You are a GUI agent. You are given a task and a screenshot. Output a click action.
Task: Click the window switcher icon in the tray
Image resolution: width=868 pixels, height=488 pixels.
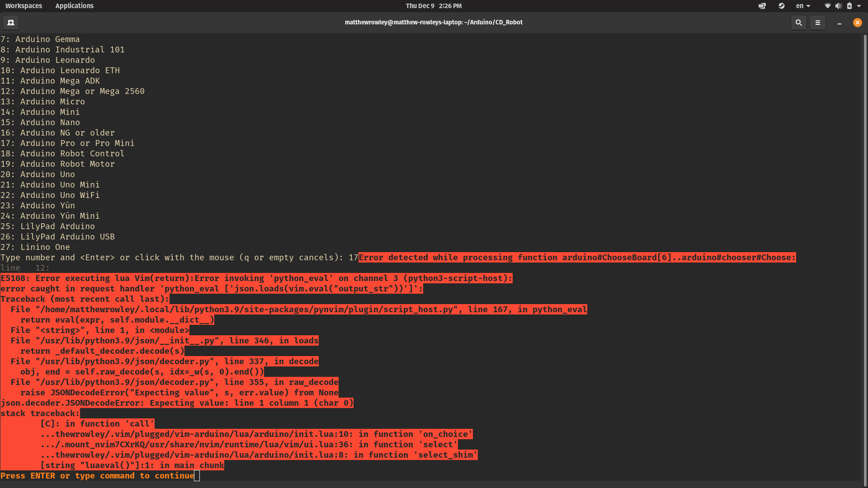[762, 6]
